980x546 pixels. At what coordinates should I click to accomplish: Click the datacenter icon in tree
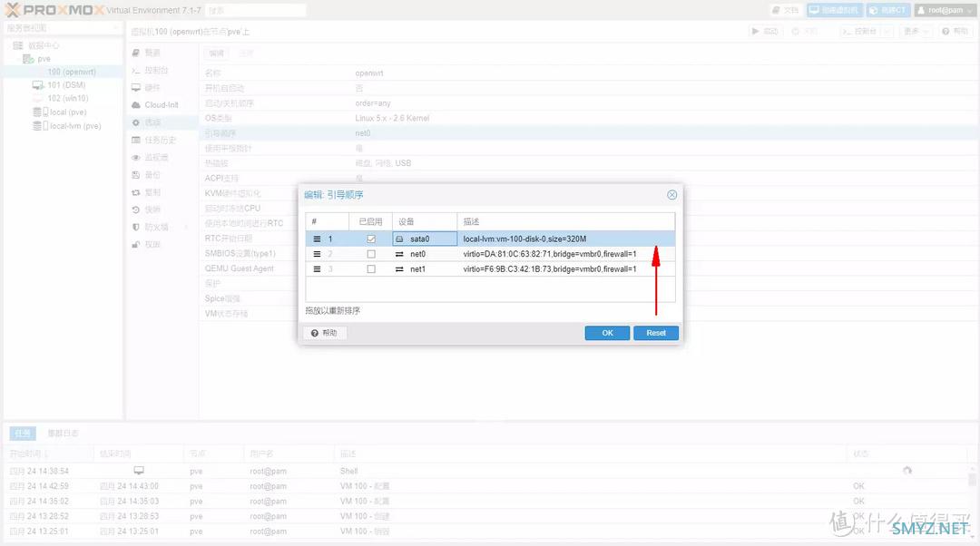point(17,45)
